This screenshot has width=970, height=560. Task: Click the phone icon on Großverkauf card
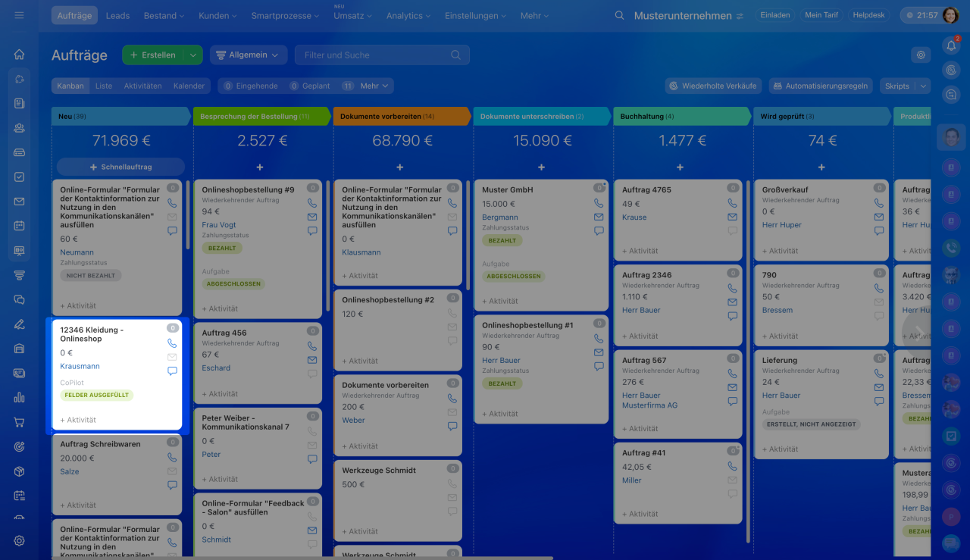(879, 203)
